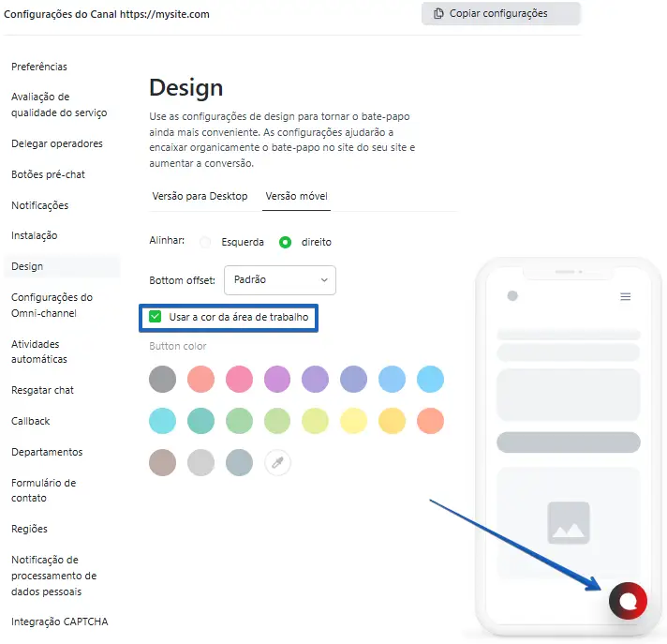Click the copy icon beside Copiar configurações
The image size is (667, 644).
438,14
